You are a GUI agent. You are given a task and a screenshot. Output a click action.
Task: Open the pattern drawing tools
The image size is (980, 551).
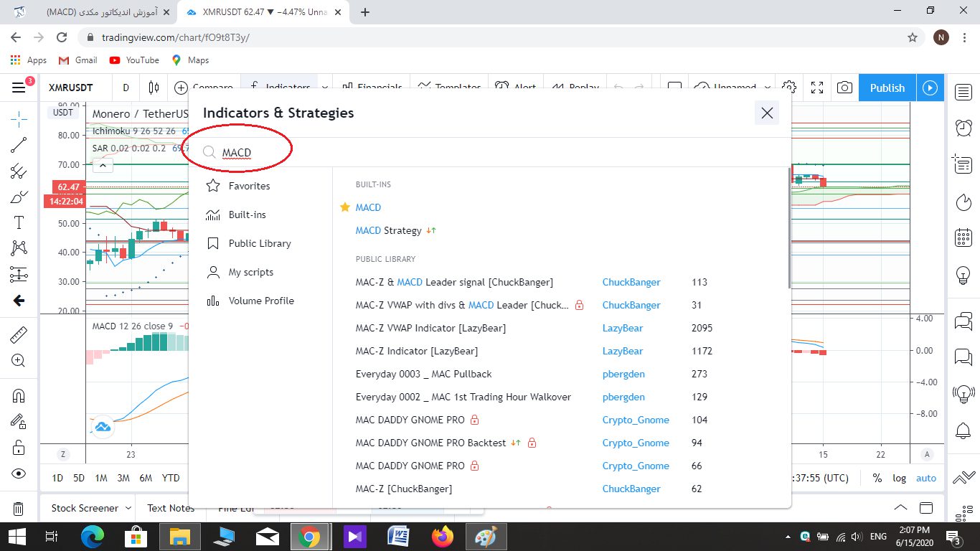click(x=19, y=248)
